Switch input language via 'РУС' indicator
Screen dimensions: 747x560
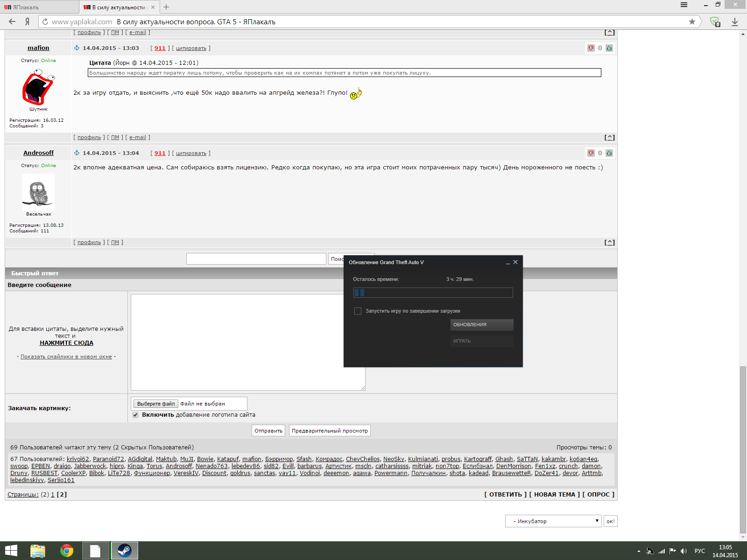click(x=700, y=551)
